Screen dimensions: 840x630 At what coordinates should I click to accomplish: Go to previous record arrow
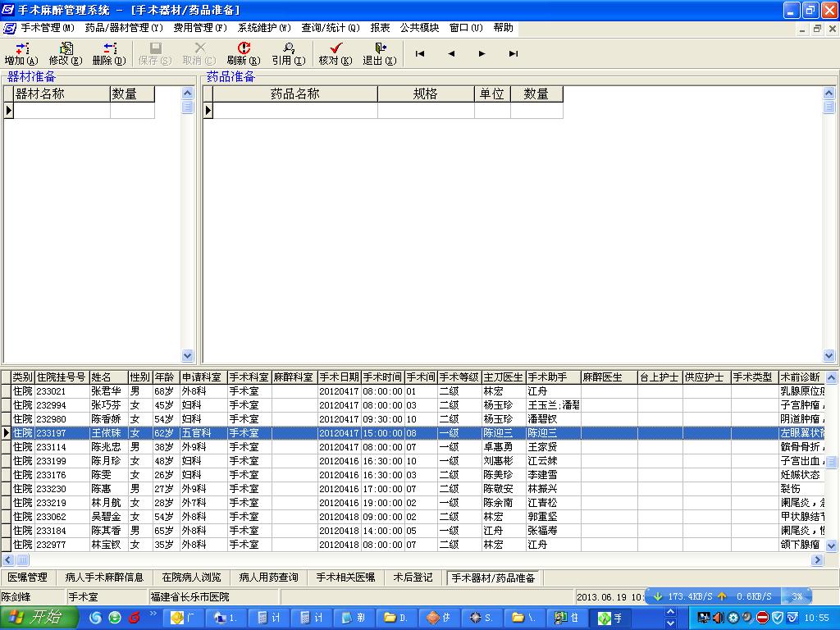pos(451,53)
